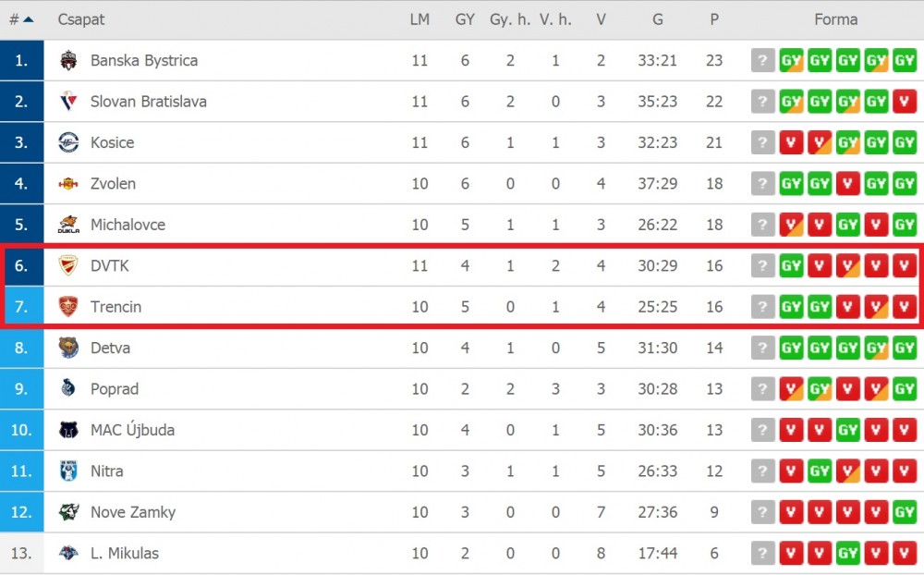This screenshot has height=575, width=924.
Task: Click the Slovan Bratislava team logo
Action: [x=68, y=102]
